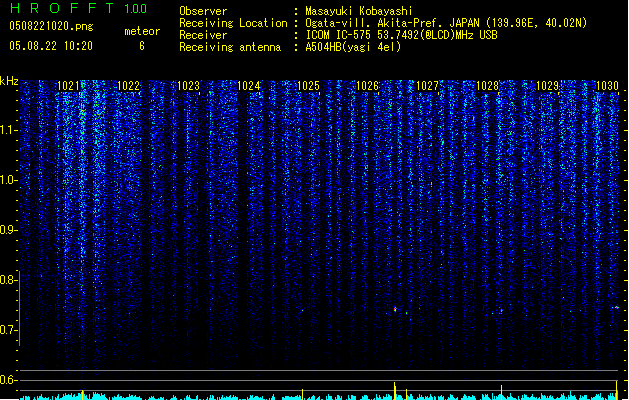Click the 1.1 frequency axis label
Image resolution: width=629 pixels, height=400 pixels.
(x=8, y=130)
